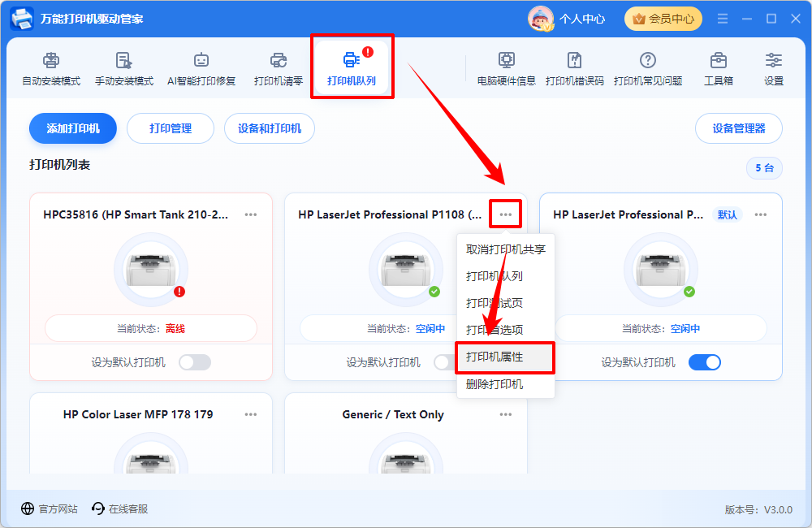The height and width of the screenshot is (528, 812).
Task: Click 空闲中 status on default printer card
Action: coord(685,328)
